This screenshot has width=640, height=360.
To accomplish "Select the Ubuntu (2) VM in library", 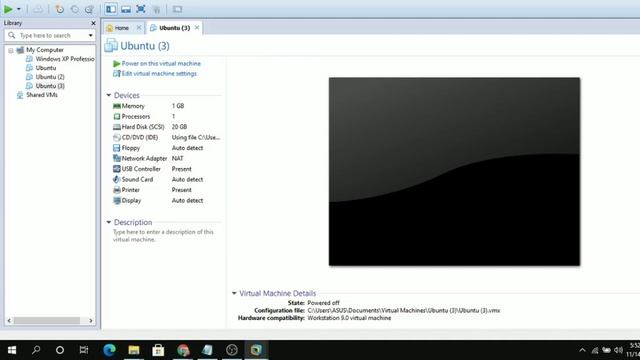I will [x=50, y=77].
